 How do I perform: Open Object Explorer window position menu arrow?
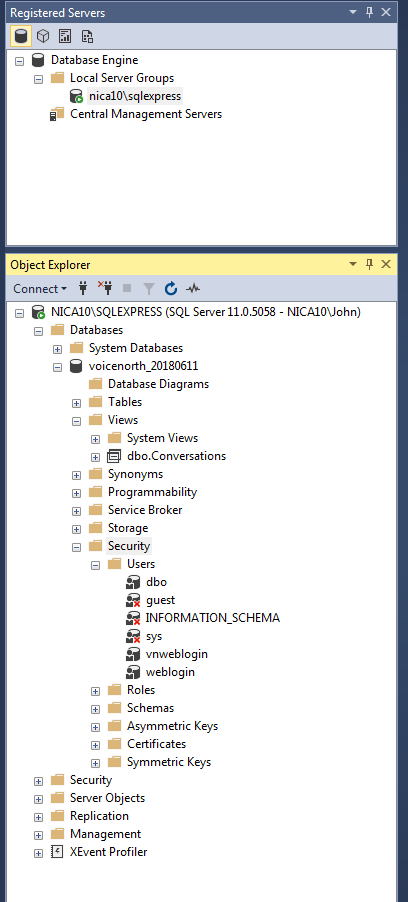[x=353, y=265]
